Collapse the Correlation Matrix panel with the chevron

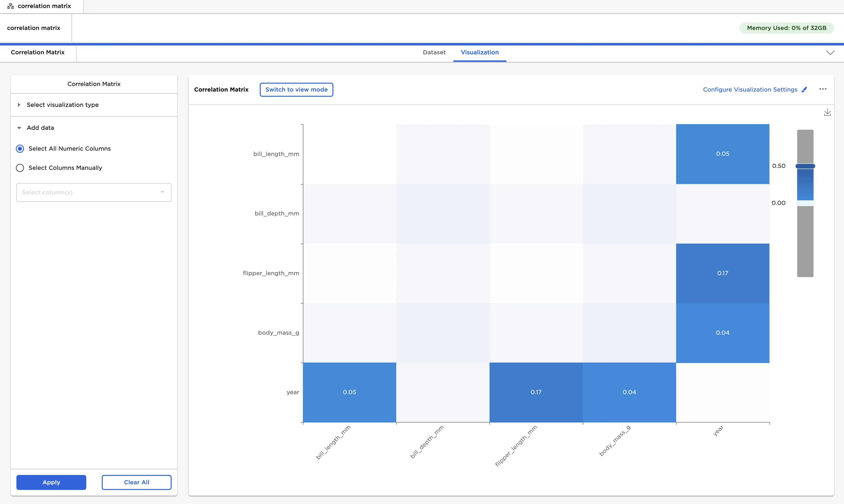point(830,53)
